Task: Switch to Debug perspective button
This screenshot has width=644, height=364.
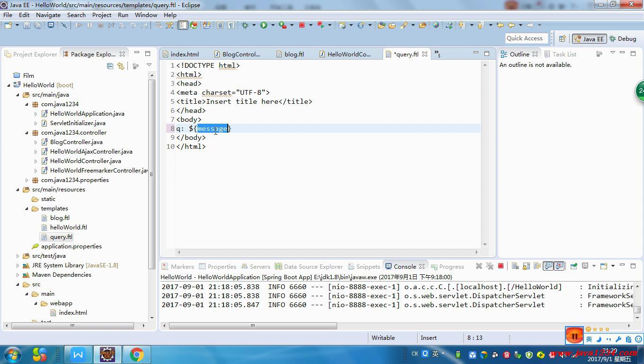Action: [623, 39]
